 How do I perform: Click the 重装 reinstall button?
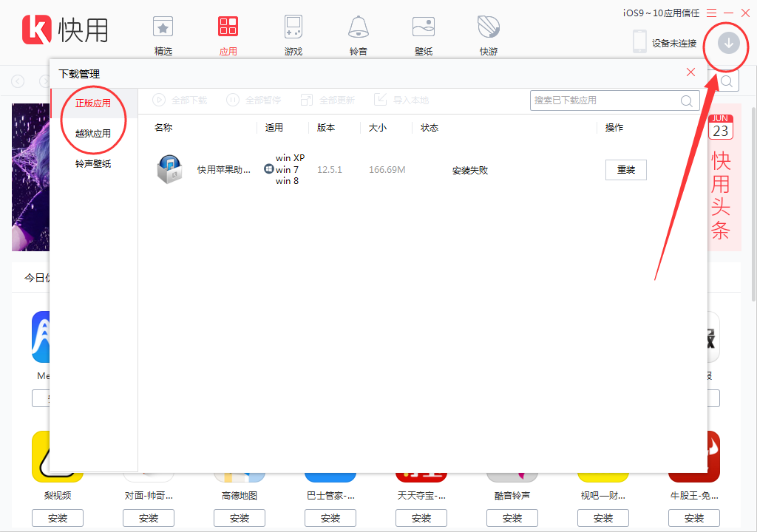point(625,169)
